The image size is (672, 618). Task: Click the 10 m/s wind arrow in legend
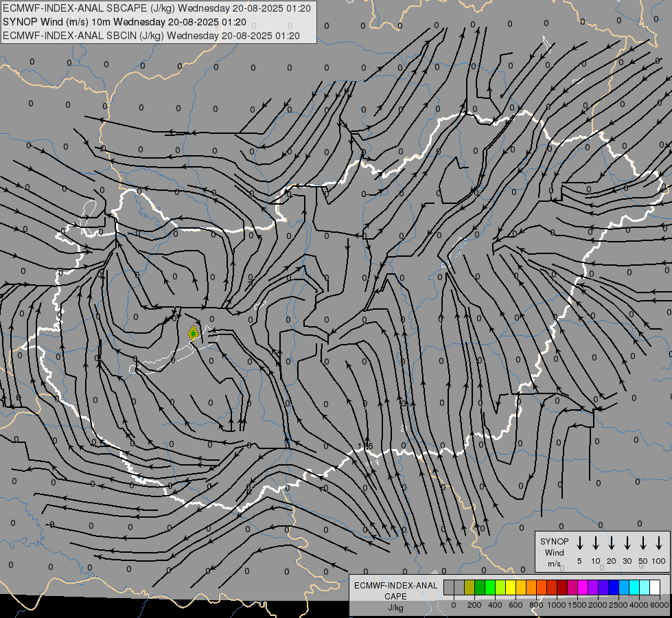point(595,543)
